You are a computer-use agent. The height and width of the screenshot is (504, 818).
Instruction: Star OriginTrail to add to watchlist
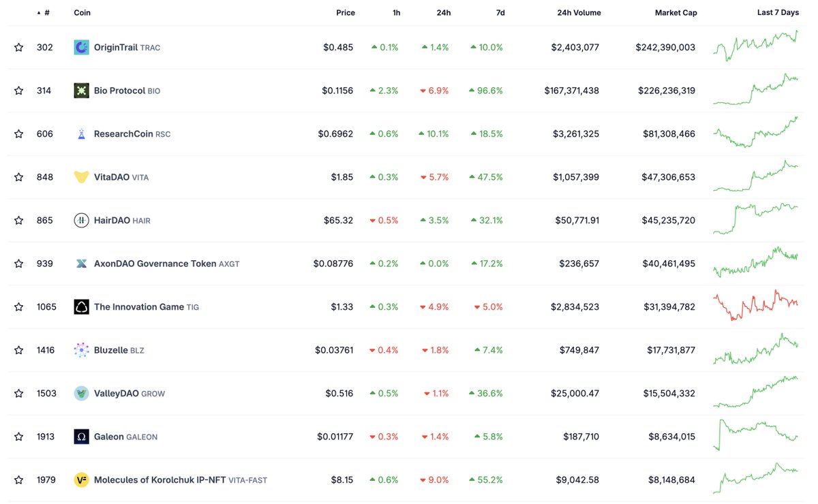19,48
